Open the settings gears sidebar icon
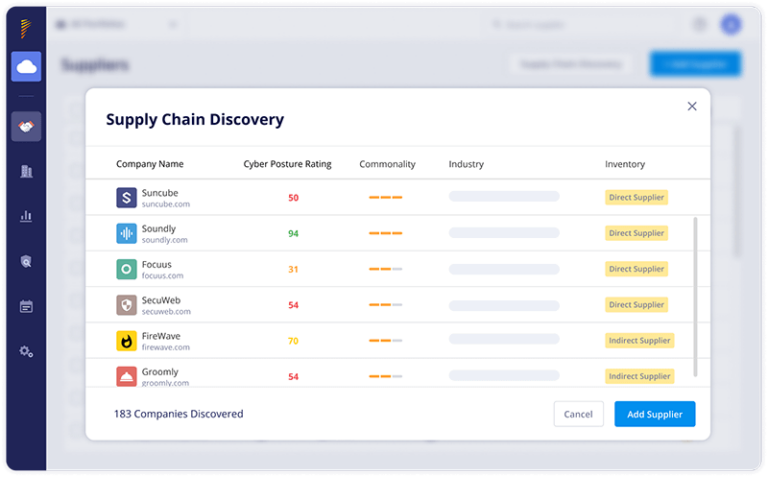The image size is (768, 477). [x=26, y=351]
